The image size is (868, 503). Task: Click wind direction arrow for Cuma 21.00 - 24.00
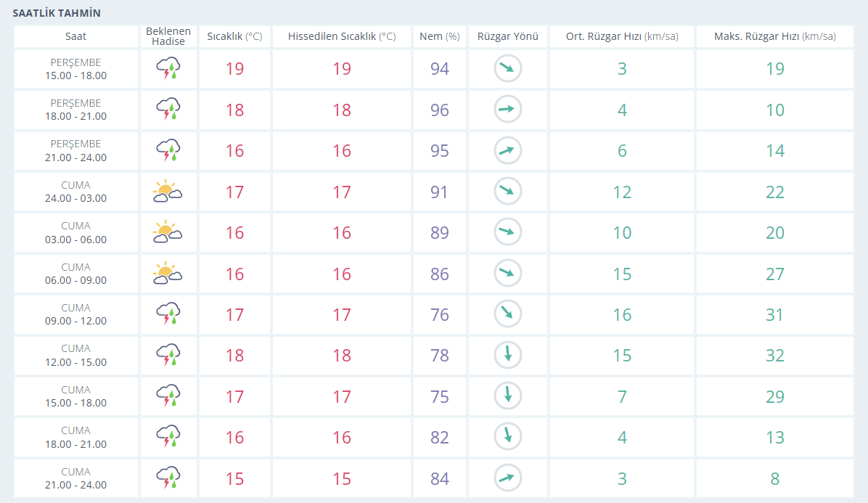coord(507,478)
